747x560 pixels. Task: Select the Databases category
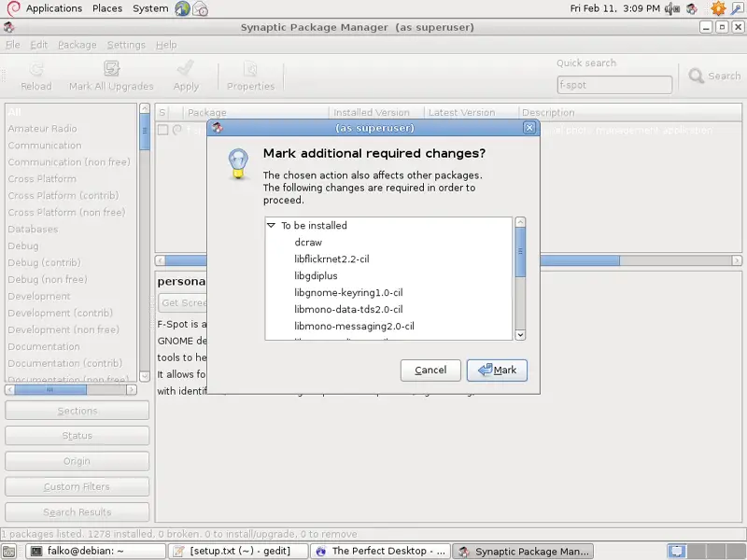(x=33, y=229)
